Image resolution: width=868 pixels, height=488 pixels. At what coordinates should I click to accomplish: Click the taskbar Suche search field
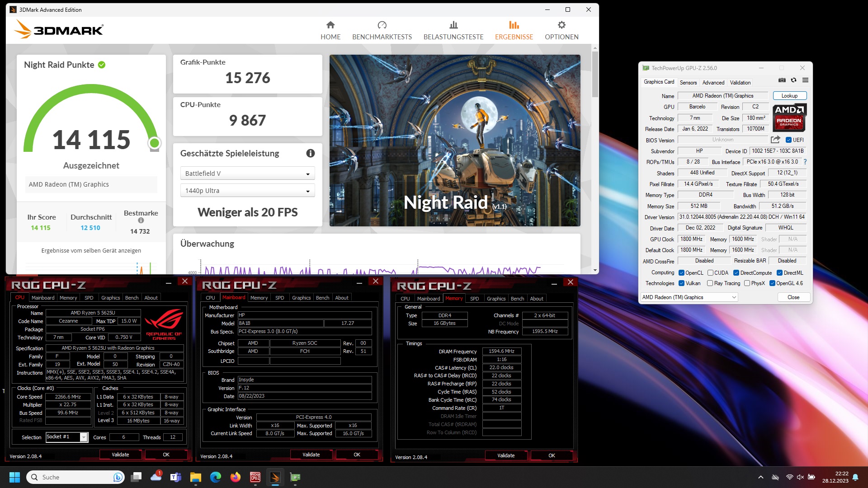pyautogui.click(x=75, y=477)
